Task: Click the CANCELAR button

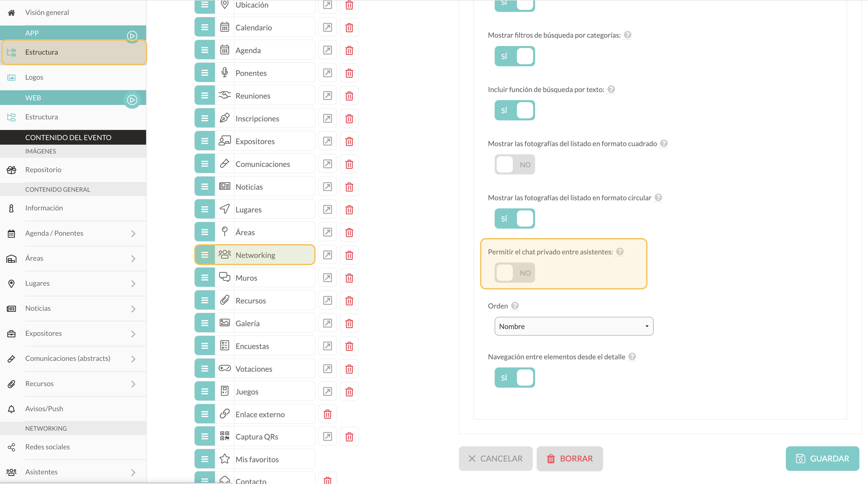Action: pyautogui.click(x=495, y=458)
